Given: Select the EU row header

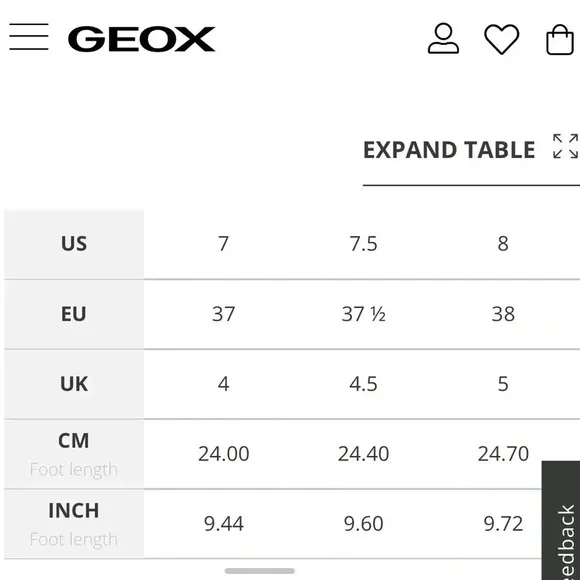Looking at the screenshot, I should click(74, 314).
